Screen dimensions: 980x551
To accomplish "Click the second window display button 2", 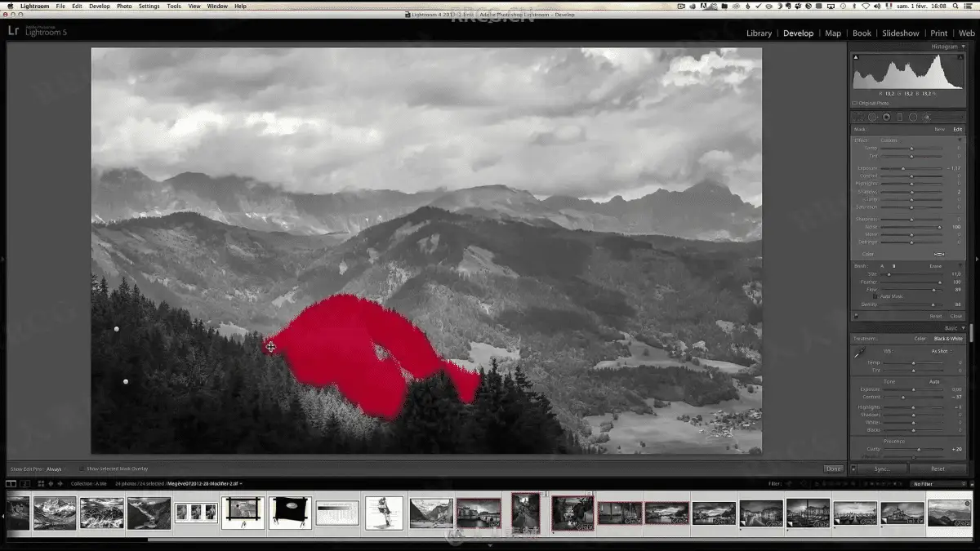I will pyautogui.click(x=24, y=483).
